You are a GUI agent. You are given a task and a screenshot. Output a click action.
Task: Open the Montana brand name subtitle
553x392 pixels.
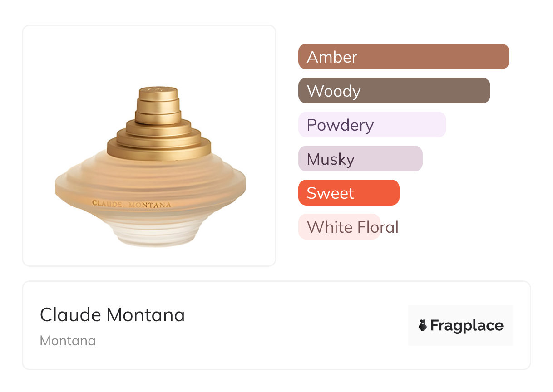click(x=68, y=341)
